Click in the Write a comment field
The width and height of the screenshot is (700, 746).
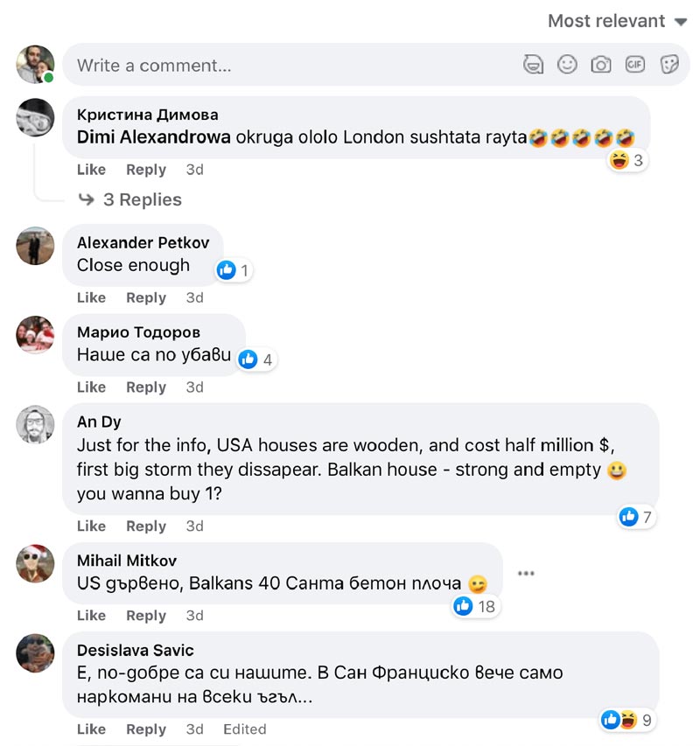pos(289,65)
